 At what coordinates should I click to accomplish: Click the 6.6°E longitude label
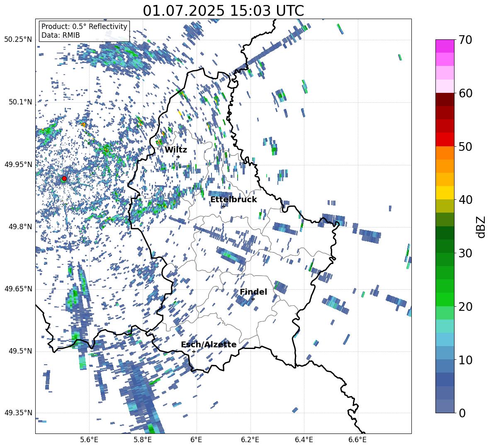pyautogui.click(x=357, y=440)
